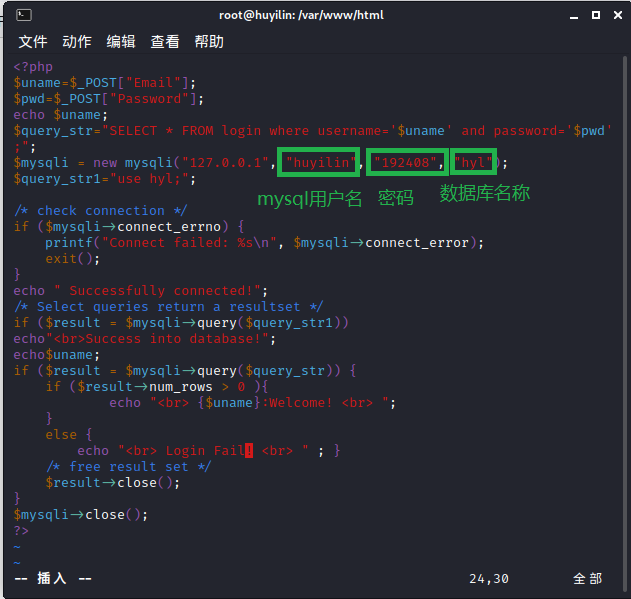The height and width of the screenshot is (599, 631).
Task: Click num_rows in the condition
Action: [181, 387]
